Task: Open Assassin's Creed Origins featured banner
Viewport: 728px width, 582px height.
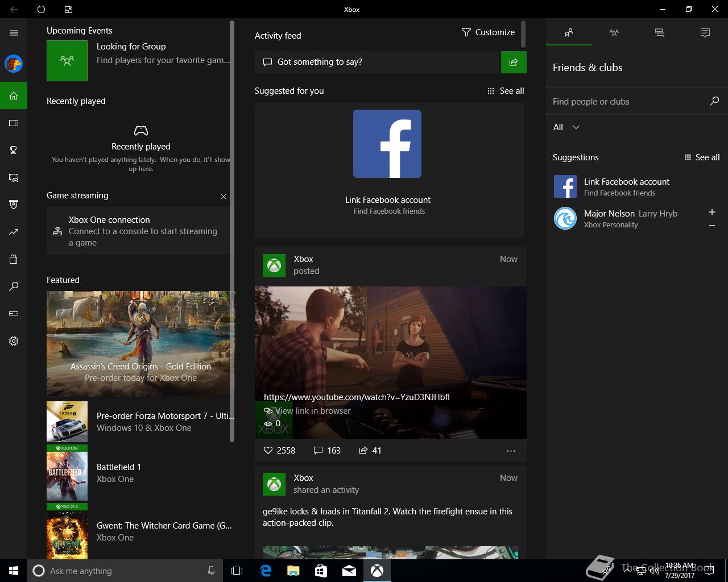Action: click(x=140, y=343)
